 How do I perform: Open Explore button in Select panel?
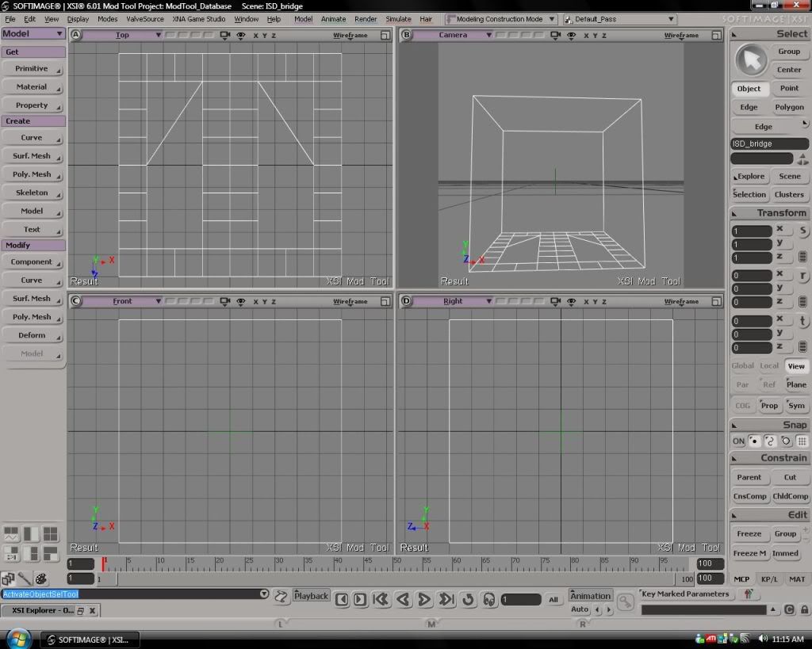pos(750,176)
